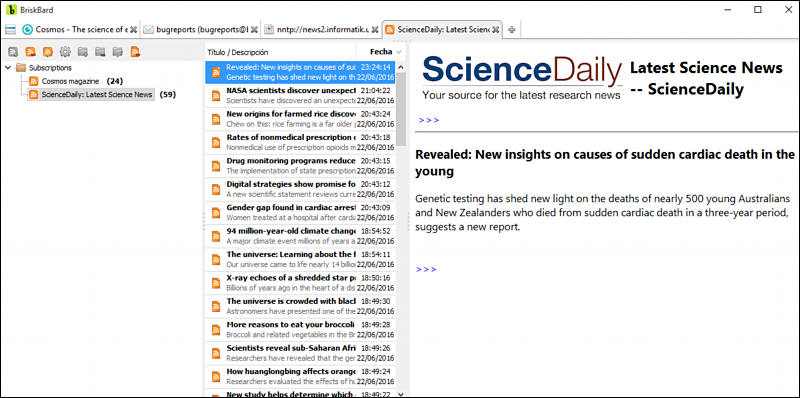Click RSS icon of 'Rates of nonmedical prescription' item
Screen dimensions: 800x398
click(x=216, y=142)
